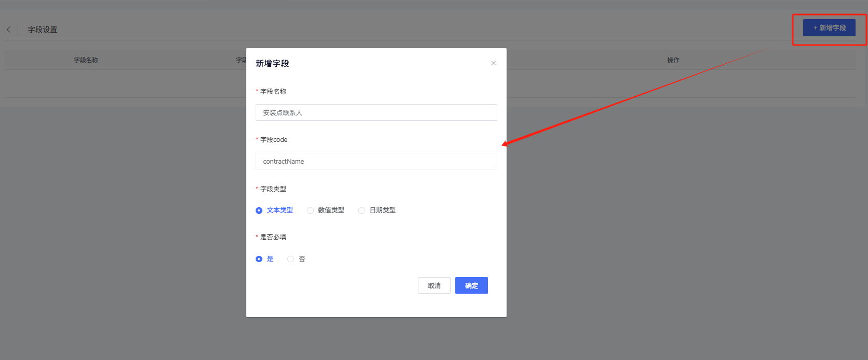Click the 是否必填 form label
This screenshot has width=868, height=360.
pos(273,237)
